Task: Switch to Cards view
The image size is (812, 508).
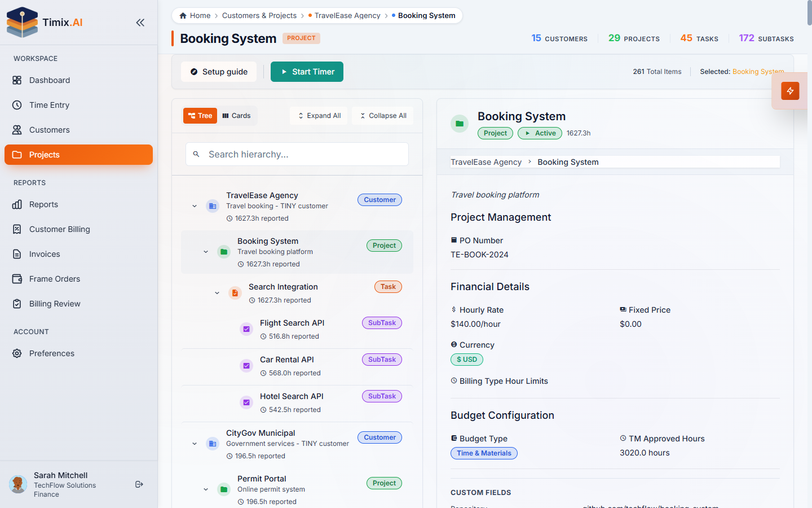Action: click(237, 116)
